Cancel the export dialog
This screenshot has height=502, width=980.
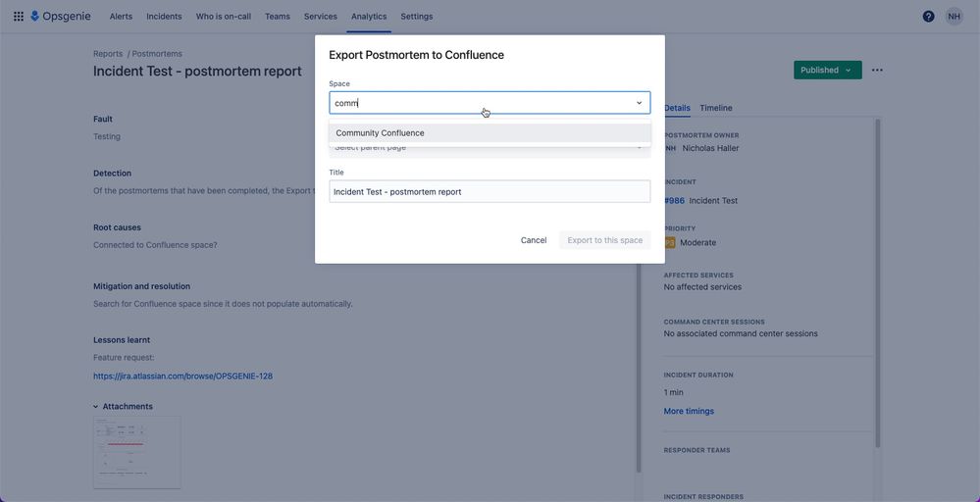point(534,240)
